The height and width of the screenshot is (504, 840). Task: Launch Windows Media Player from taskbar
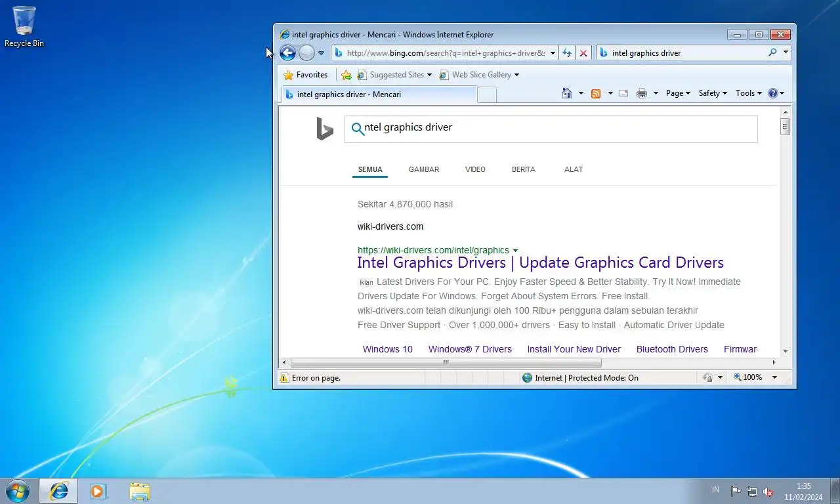(x=98, y=491)
